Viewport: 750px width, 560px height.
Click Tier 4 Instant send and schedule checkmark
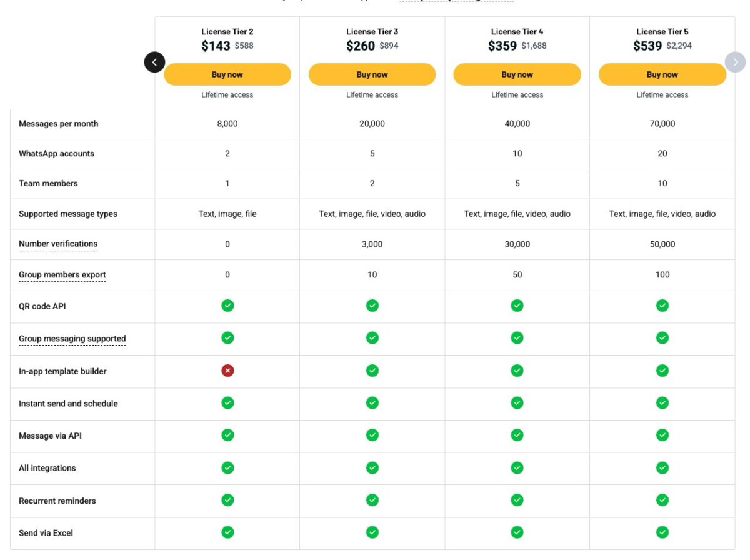517,403
